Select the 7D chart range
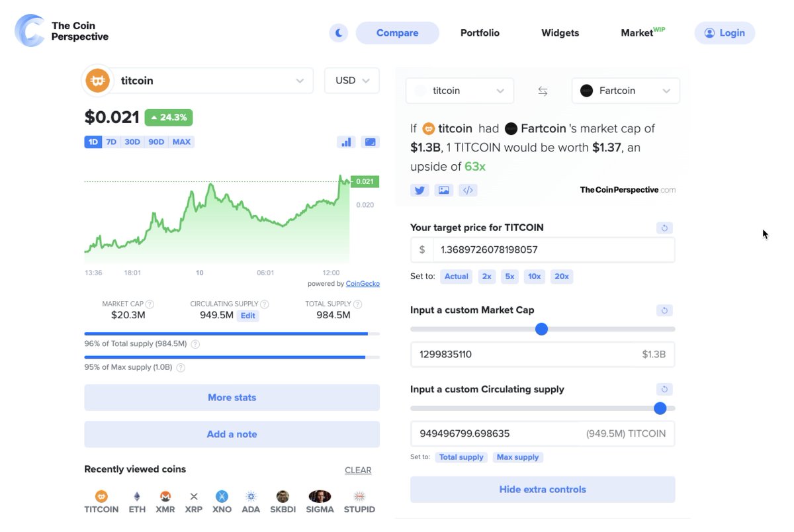The width and height of the screenshot is (794, 532). click(x=111, y=142)
